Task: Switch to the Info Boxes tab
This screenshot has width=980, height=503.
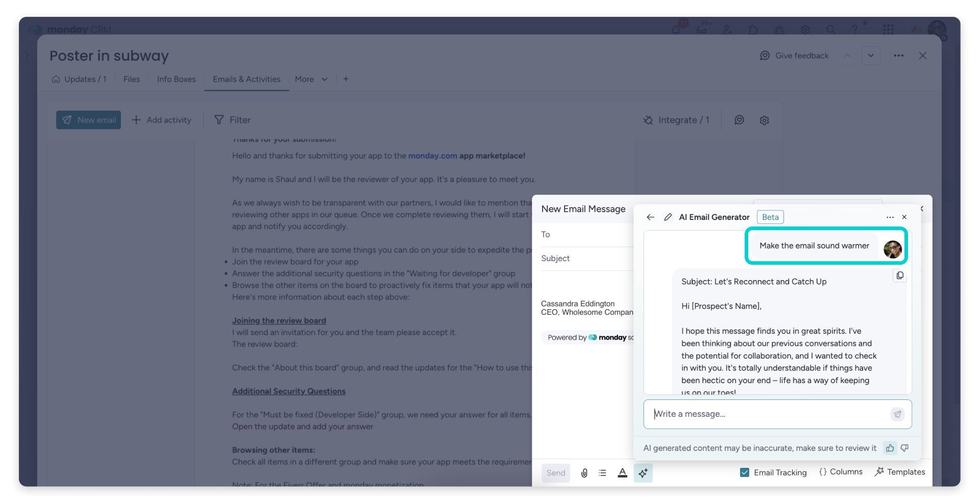Action: [x=176, y=79]
